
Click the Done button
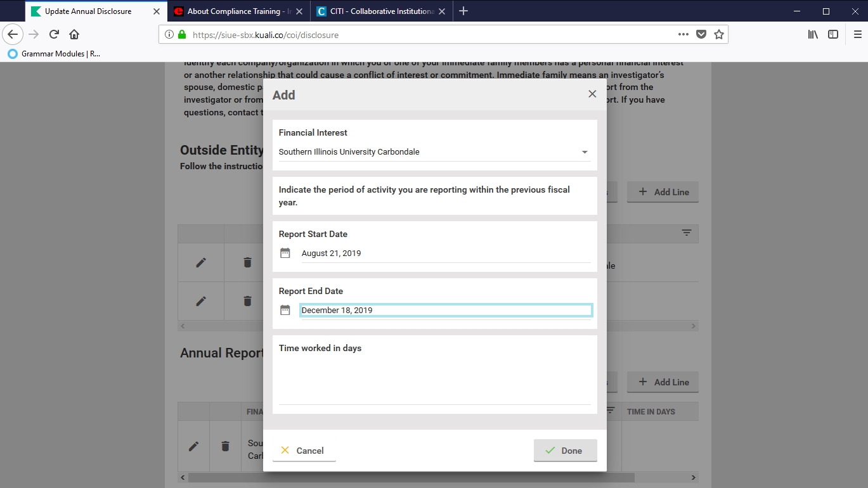pyautogui.click(x=565, y=451)
